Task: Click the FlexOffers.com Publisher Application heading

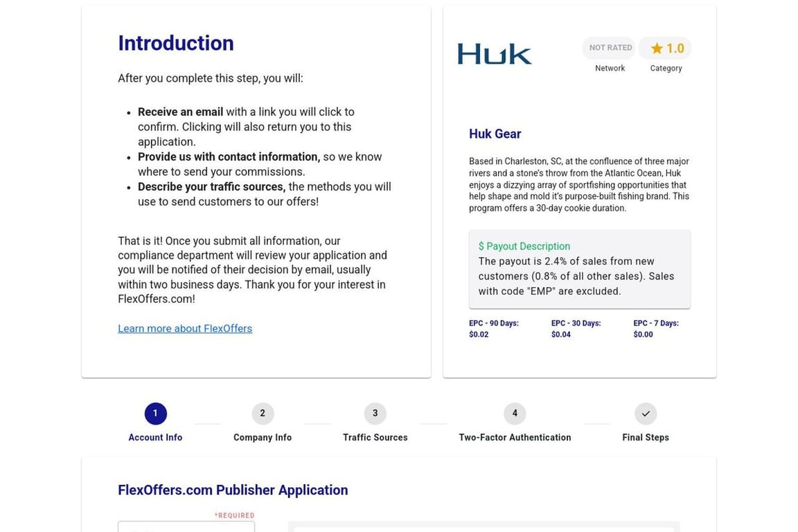Action: pos(233,490)
